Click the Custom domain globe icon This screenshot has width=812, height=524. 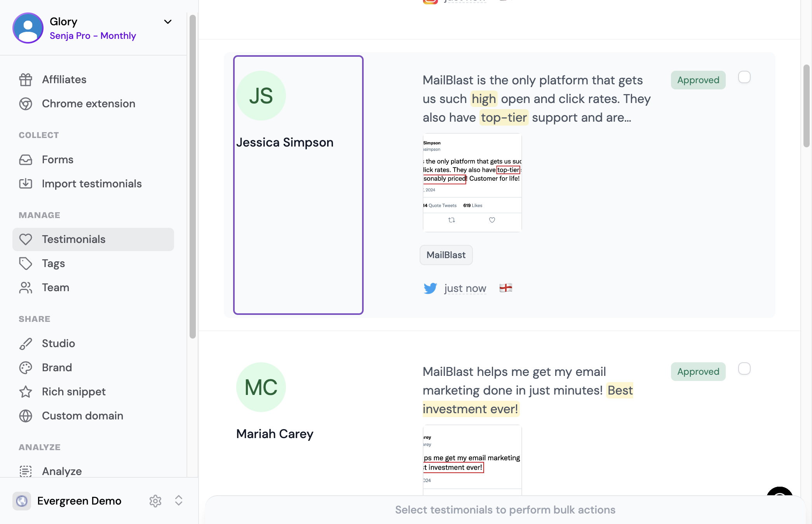tap(26, 416)
